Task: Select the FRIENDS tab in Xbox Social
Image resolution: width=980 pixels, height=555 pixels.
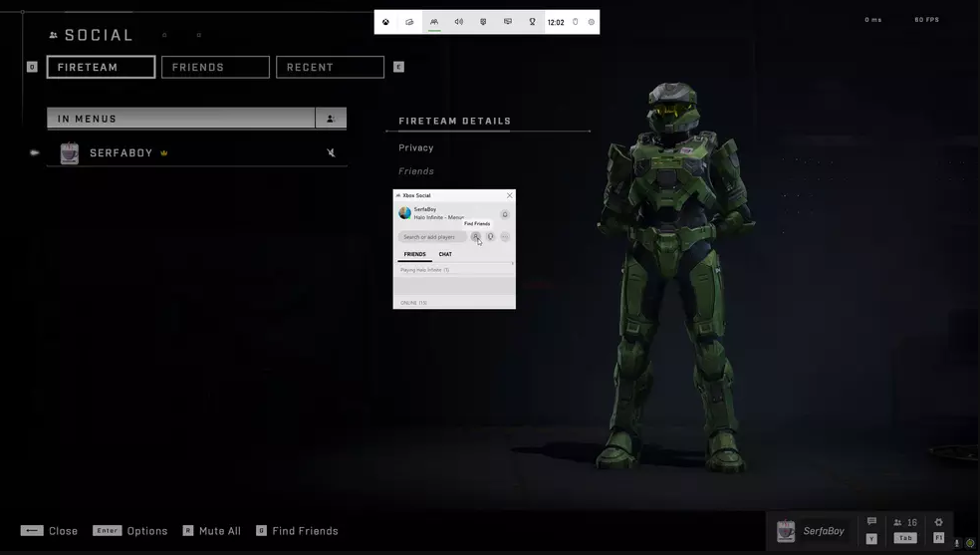Action: point(414,254)
